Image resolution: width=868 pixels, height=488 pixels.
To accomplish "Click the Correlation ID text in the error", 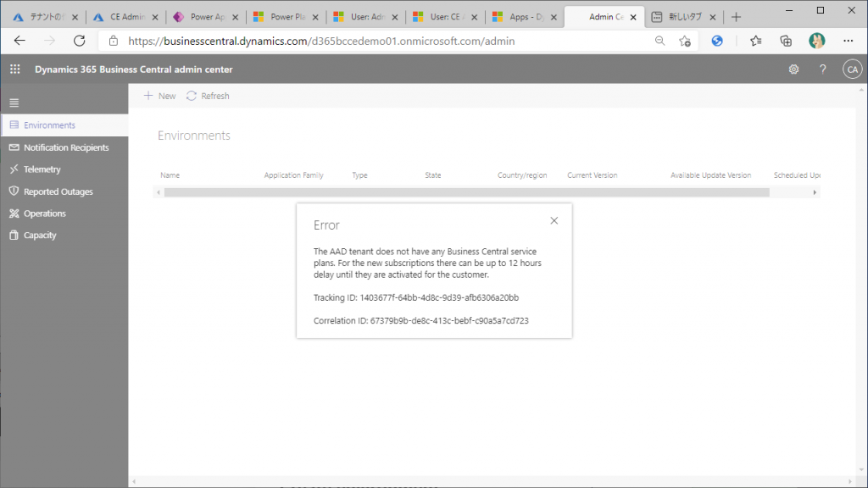I will [x=421, y=321].
